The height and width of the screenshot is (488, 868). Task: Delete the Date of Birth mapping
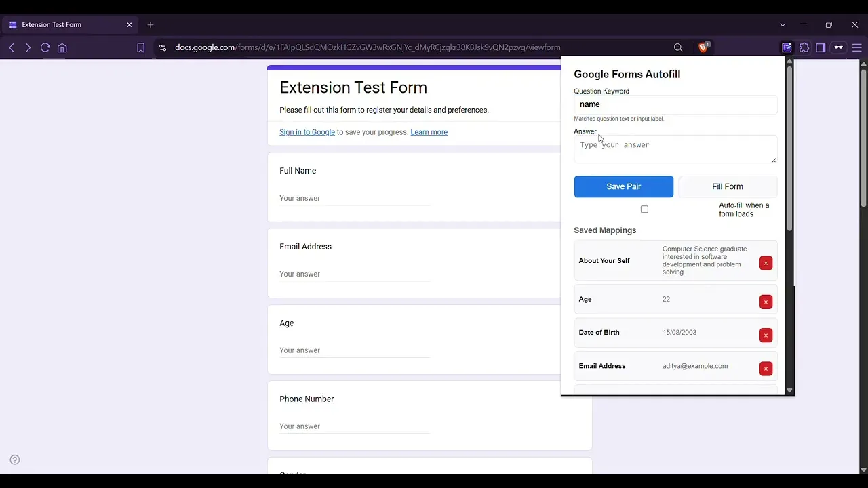[766, 335]
